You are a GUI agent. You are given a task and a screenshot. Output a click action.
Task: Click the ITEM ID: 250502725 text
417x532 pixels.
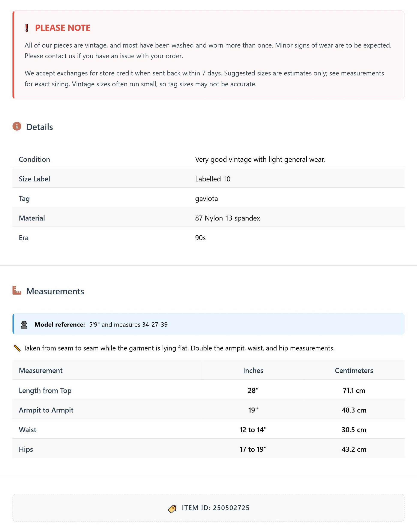click(216, 508)
